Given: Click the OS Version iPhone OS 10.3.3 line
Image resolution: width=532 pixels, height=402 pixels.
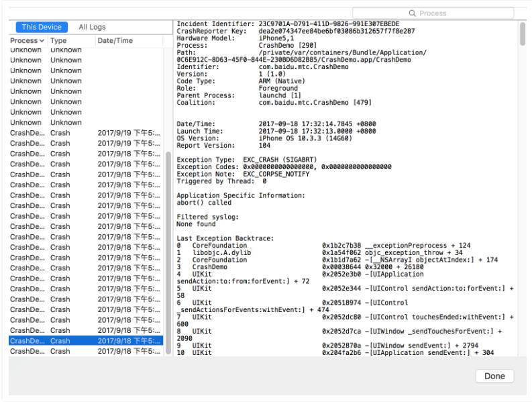Looking at the screenshot, I should click(x=264, y=138).
